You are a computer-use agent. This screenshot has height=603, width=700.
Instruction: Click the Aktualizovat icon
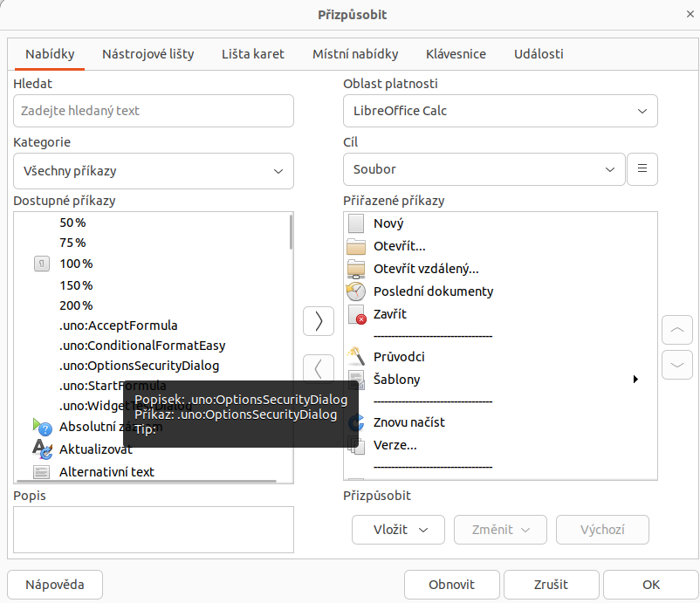click(43, 449)
